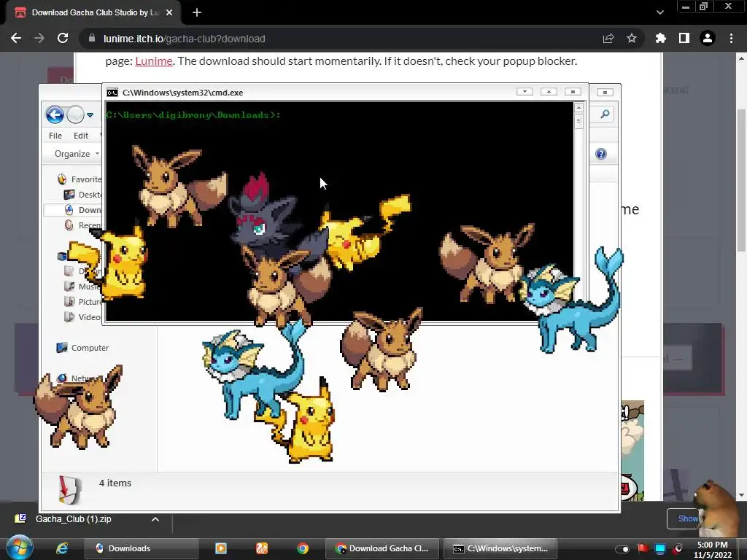Go forward in the Chrome browser
This screenshot has height=560, width=747.
click(x=39, y=38)
